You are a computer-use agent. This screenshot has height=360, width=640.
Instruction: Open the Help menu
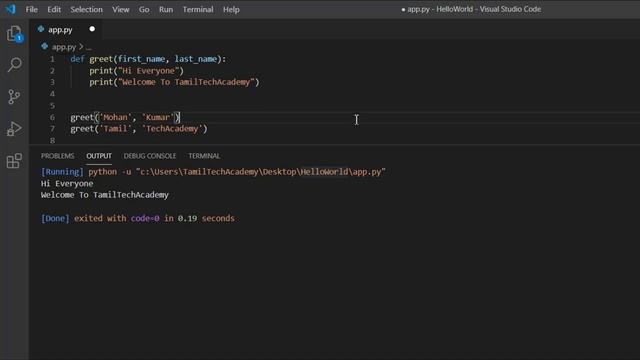231,9
